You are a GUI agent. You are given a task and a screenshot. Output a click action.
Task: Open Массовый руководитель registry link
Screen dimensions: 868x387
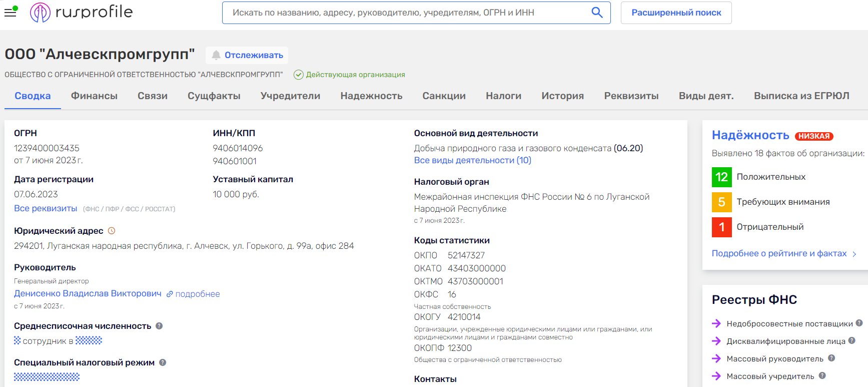tap(775, 359)
